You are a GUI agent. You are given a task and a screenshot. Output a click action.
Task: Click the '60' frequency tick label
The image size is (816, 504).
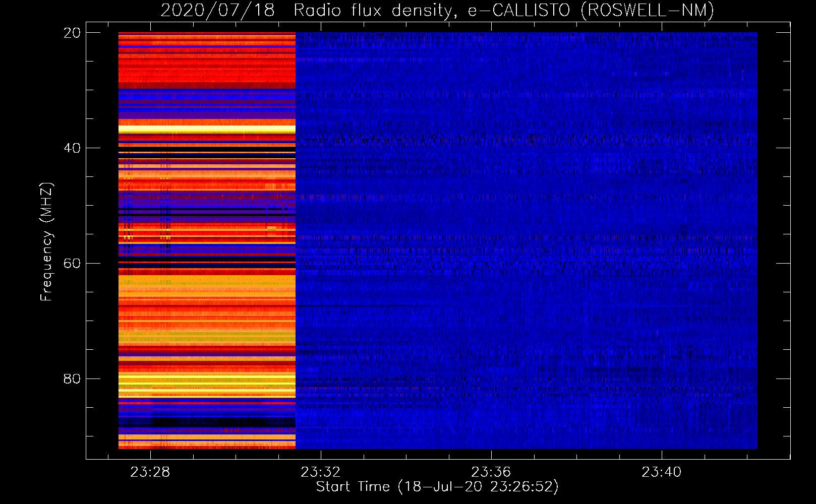pyautogui.click(x=72, y=264)
